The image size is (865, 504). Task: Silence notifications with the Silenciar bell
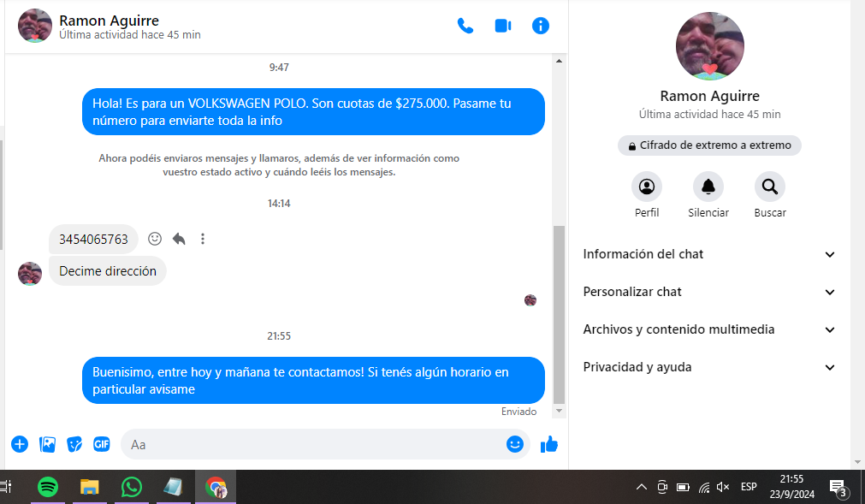pyautogui.click(x=708, y=187)
